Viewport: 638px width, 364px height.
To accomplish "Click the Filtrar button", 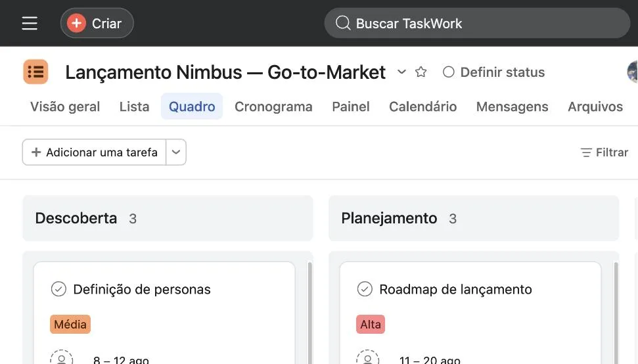I will pos(604,152).
